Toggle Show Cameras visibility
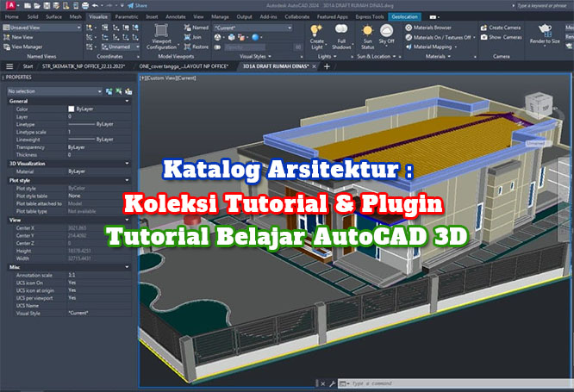Screen dimensions: 574x392 point(501,37)
